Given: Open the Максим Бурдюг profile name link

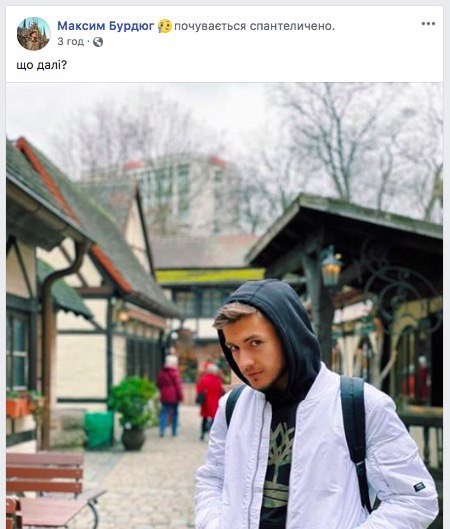Looking at the screenshot, I should [106, 26].
